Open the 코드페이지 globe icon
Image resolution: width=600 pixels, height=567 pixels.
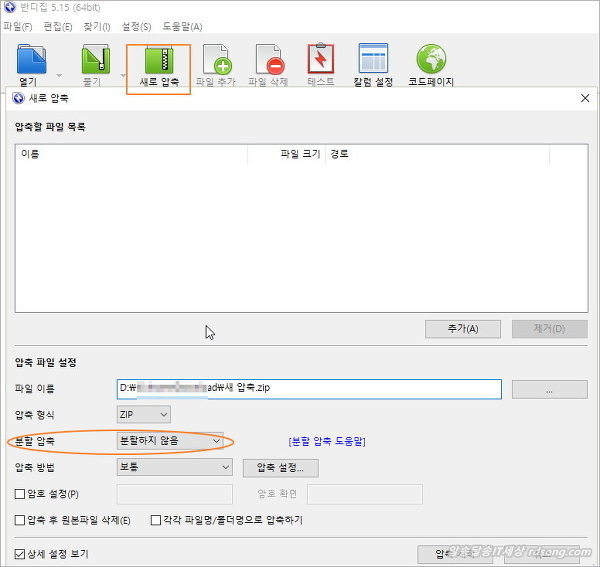431,59
